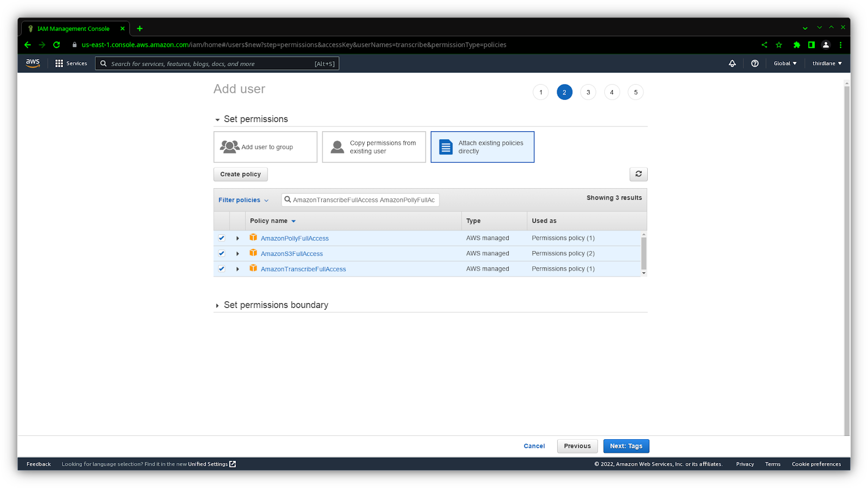This screenshot has width=868, height=488.
Task: Click the external link icon beside Unified Settings
Action: (233, 464)
